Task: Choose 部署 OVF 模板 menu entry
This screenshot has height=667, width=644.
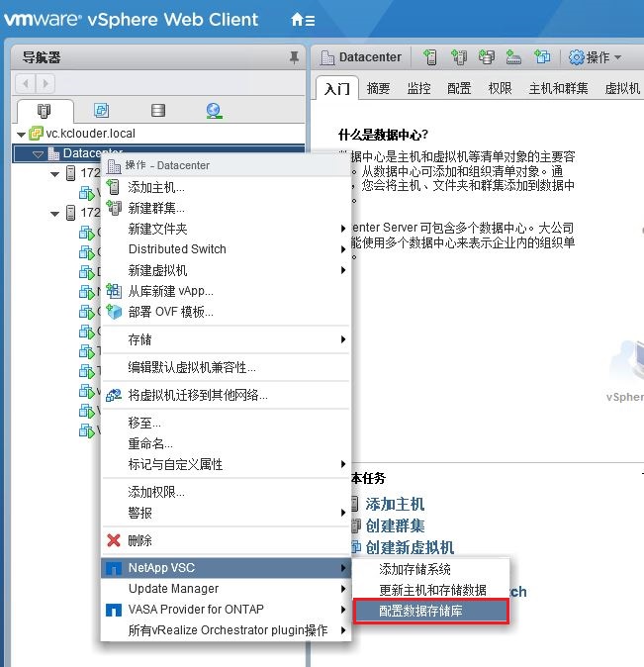Action: pos(227,312)
